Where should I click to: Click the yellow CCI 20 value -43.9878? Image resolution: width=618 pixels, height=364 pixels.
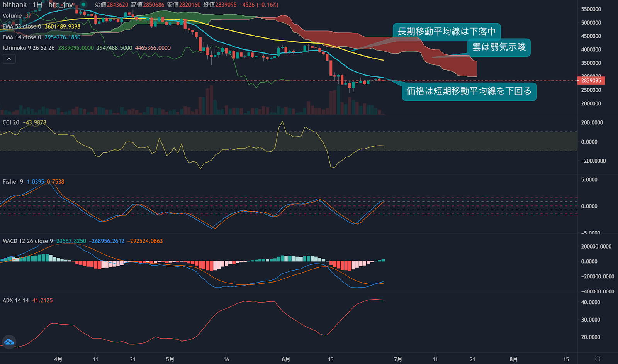[x=34, y=122]
